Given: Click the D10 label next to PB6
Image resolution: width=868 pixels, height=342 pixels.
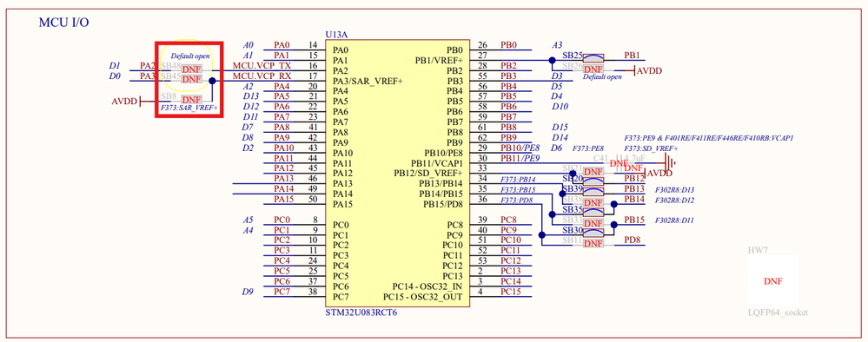Looking at the screenshot, I should click(x=560, y=106).
